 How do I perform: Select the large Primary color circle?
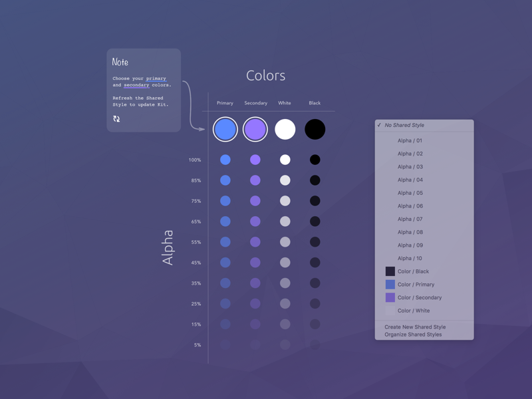[224, 129]
